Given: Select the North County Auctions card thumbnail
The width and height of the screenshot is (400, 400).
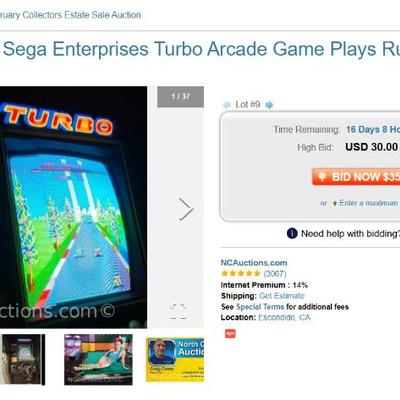Looking at the screenshot, I should click(x=175, y=359).
